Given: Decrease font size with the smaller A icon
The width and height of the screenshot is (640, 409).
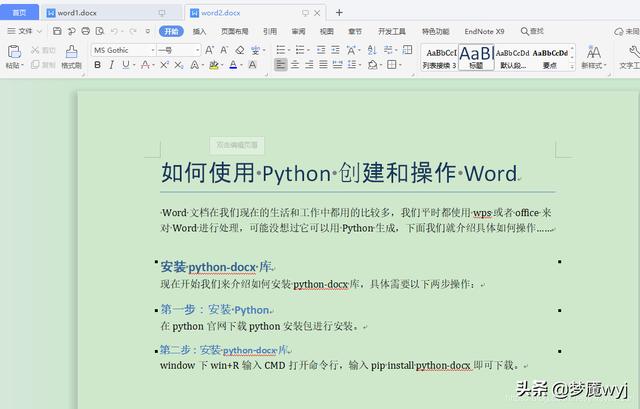Looking at the screenshot, I should click(224, 50).
